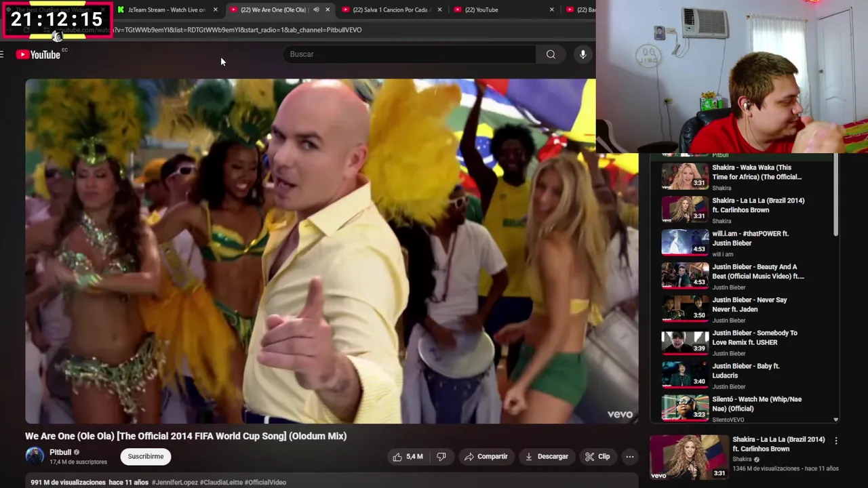Play Silentó Watch Me playlist thumbnail
The width and height of the screenshot is (868, 488).
click(685, 409)
